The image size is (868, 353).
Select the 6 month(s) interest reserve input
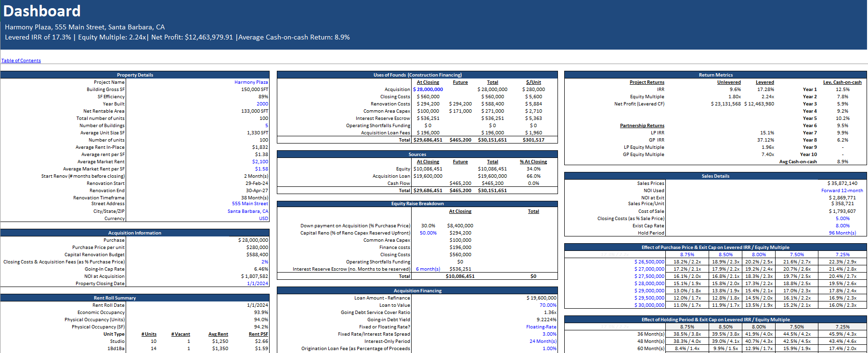pyautogui.click(x=428, y=269)
